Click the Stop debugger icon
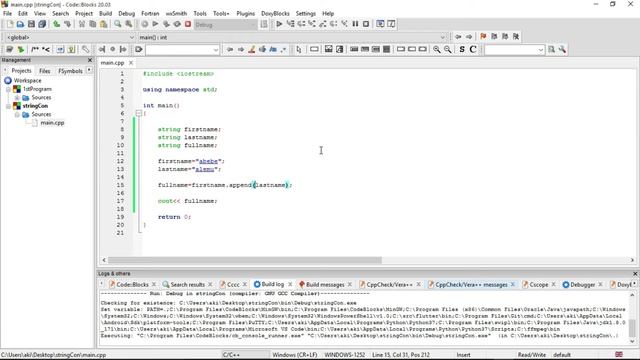Screen dimensions: 640x360 point(366,24)
